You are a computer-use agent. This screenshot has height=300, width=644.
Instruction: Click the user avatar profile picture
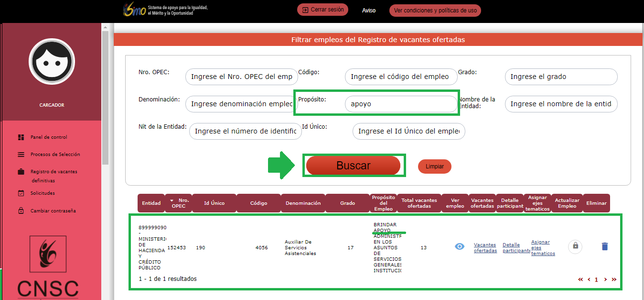tap(52, 62)
